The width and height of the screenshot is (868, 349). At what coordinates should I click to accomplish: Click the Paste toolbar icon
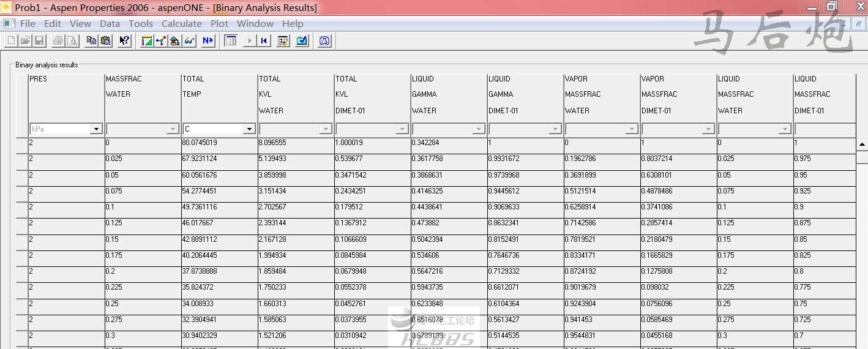coord(106,41)
